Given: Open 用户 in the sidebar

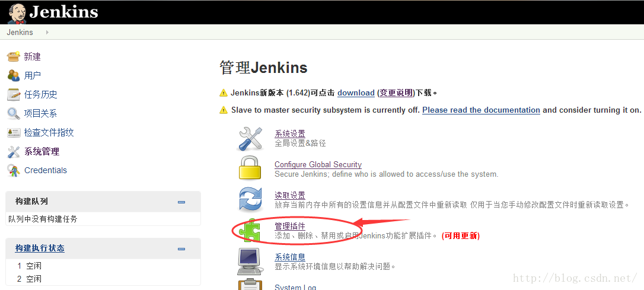Looking at the screenshot, I should coord(33,75).
